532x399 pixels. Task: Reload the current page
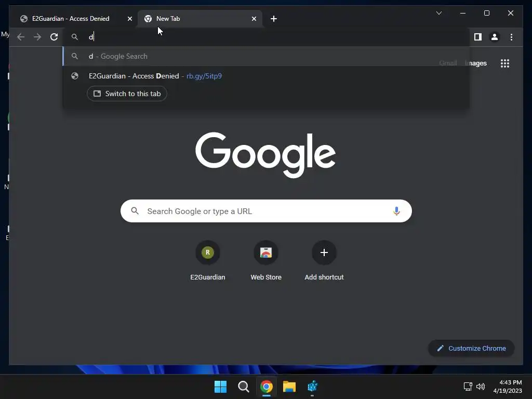(x=54, y=37)
